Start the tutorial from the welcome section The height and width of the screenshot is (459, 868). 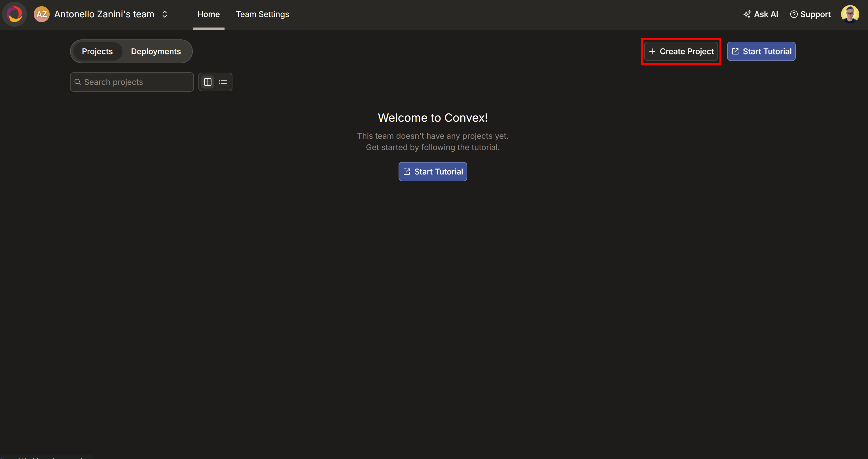(x=432, y=171)
